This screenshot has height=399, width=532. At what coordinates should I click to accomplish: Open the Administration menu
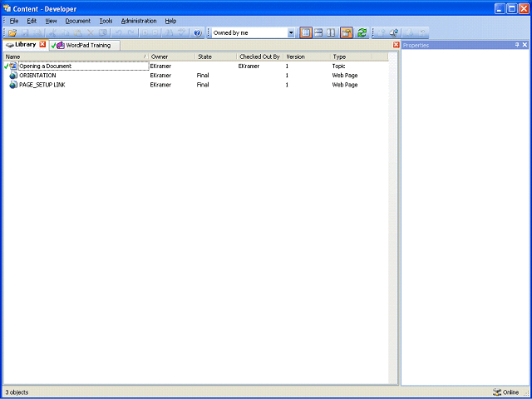[x=139, y=21]
